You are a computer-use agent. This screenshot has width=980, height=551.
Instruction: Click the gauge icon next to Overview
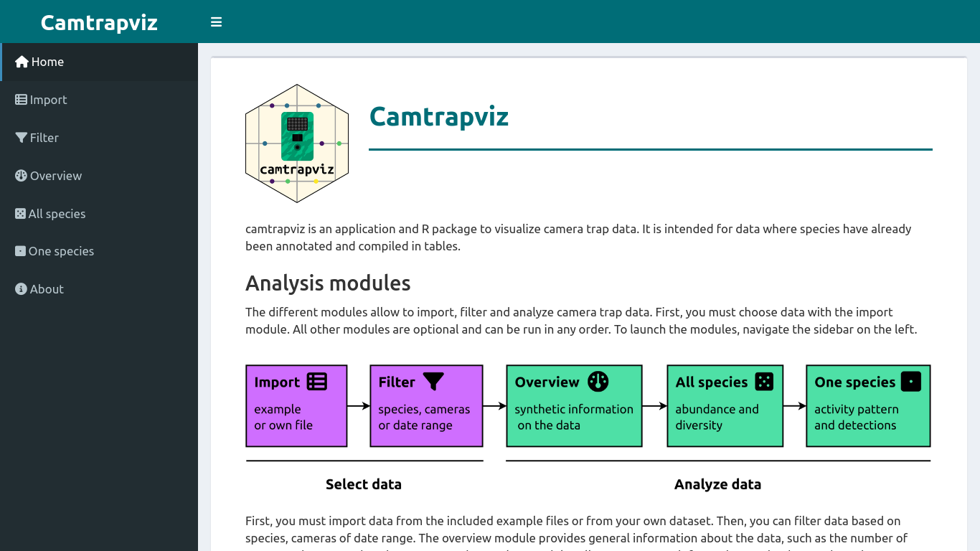(20, 175)
